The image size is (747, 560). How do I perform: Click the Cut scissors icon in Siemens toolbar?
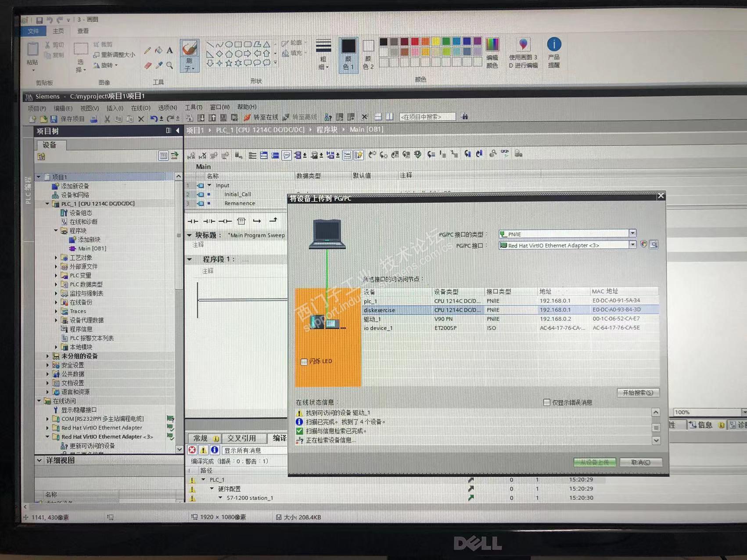(107, 119)
